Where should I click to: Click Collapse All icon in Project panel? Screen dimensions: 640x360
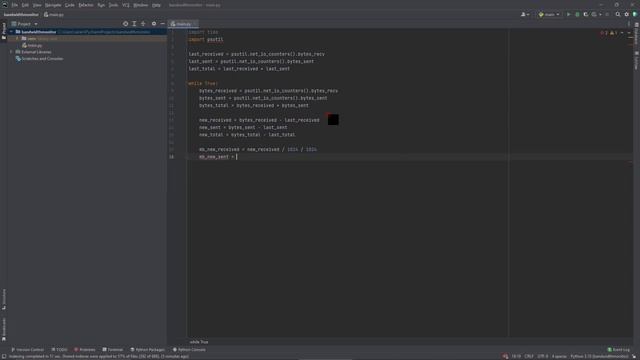click(x=143, y=24)
